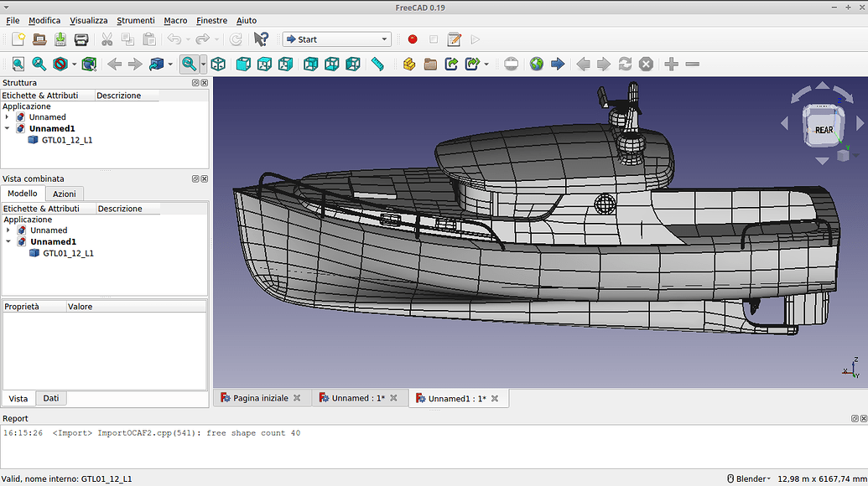Click Fit All view icon

[x=18, y=65]
